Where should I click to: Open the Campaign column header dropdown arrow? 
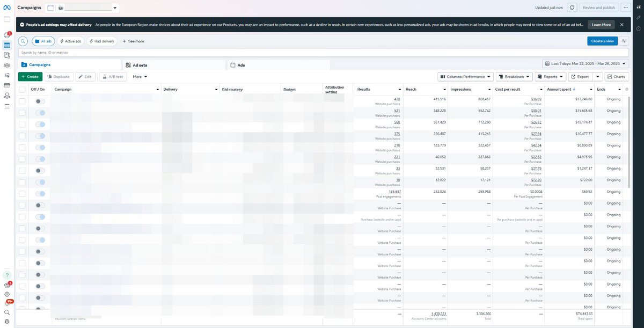158,89
